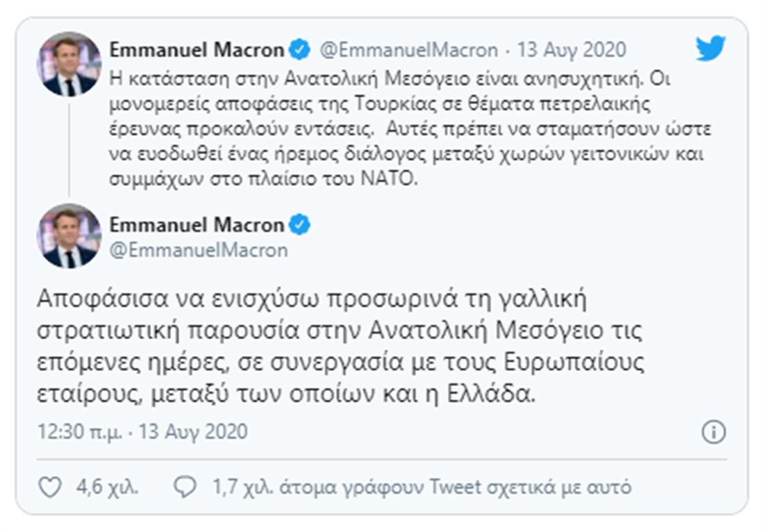
Task: Click the Emmanuel Macron name in the lower tweet
Action: 197,224
